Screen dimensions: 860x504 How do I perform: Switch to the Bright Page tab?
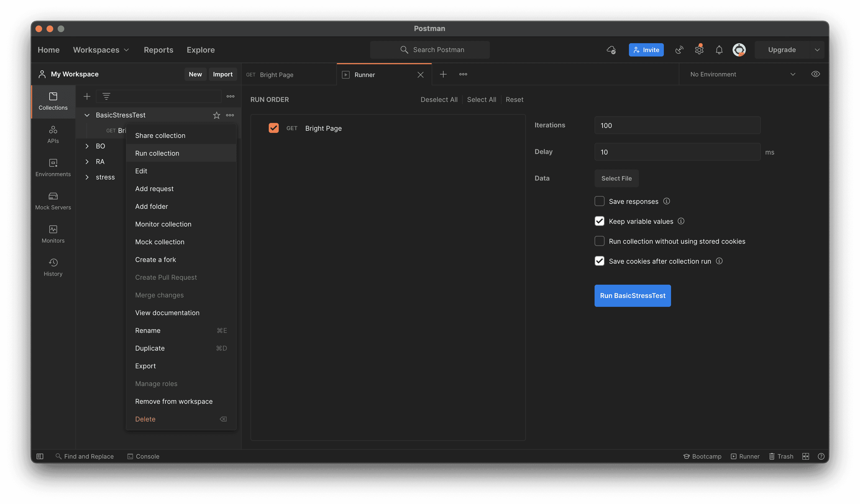tap(289, 74)
